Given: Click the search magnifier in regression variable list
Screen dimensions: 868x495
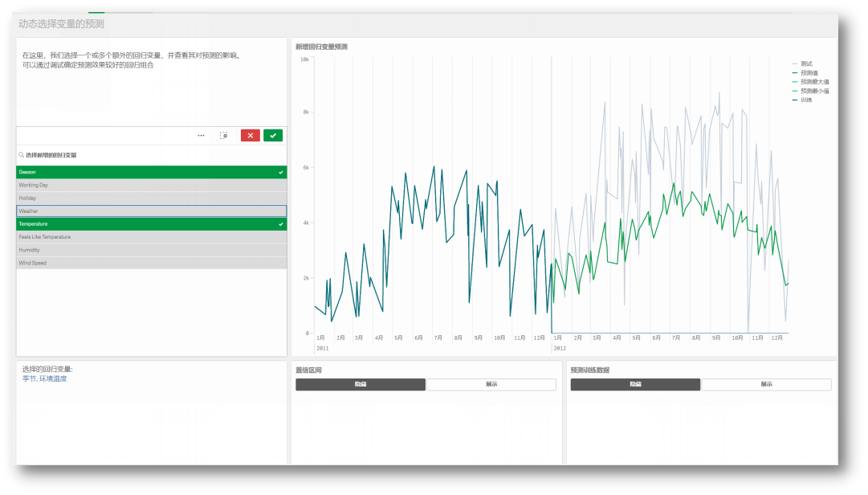Looking at the screenshot, I should pos(21,155).
